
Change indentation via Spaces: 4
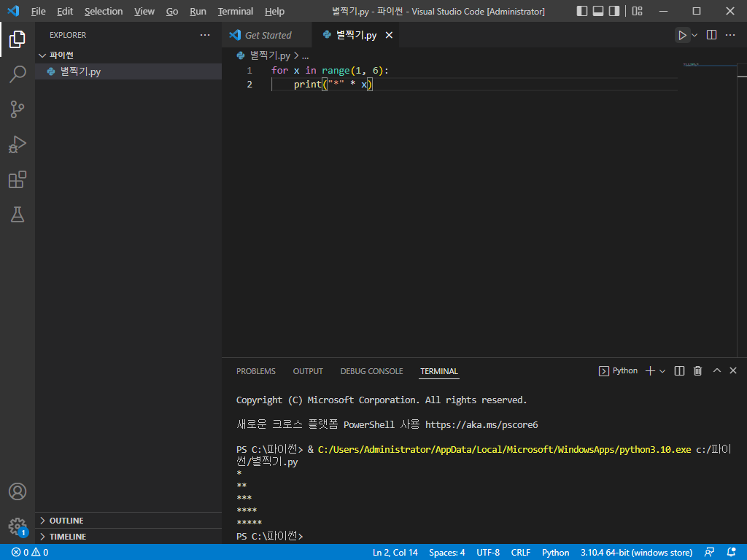tap(447, 553)
